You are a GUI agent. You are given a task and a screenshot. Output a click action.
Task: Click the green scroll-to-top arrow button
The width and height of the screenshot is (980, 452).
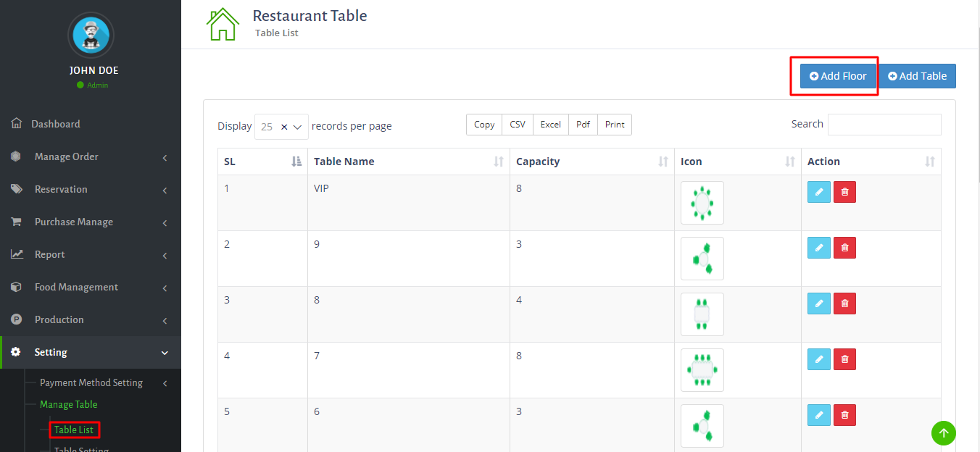[x=943, y=433]
